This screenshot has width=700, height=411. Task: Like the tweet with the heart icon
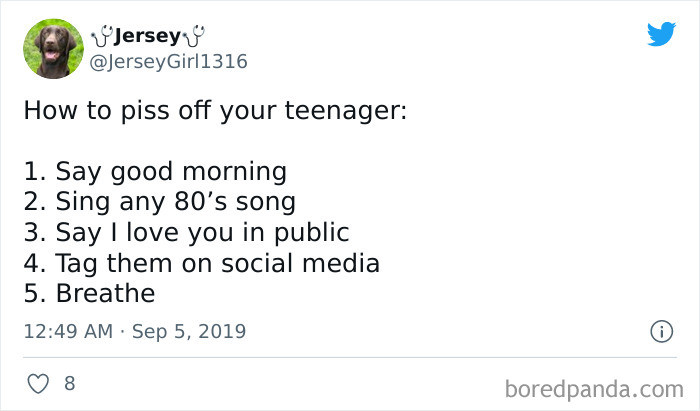click(38, 383)
